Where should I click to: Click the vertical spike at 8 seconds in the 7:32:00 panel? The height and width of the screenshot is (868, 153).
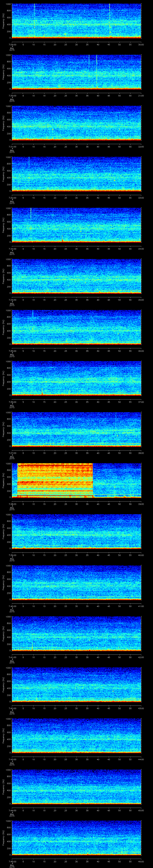coord(29,162)
